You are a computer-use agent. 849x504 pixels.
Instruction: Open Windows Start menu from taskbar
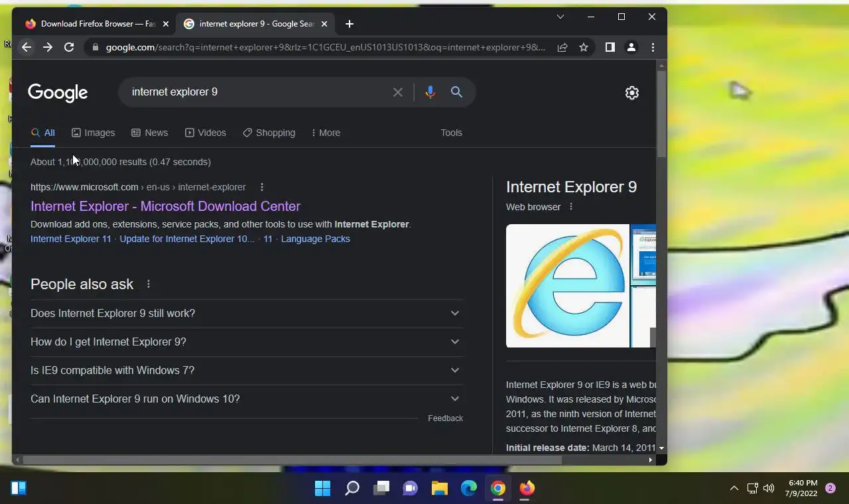[x=323, y=489]
